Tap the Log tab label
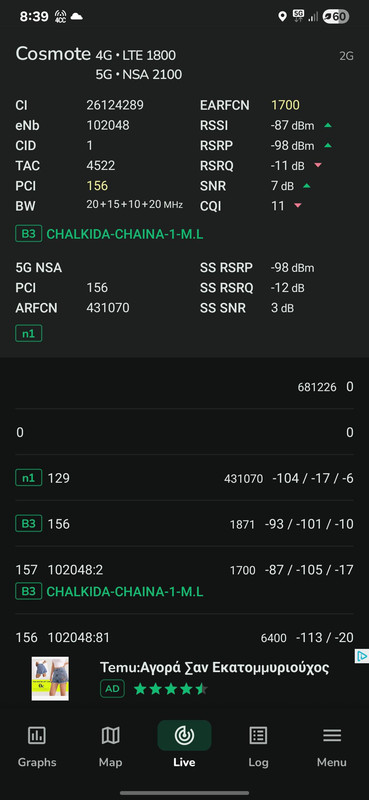The width and height of the screenshot is (369, 800). (258, 762)
